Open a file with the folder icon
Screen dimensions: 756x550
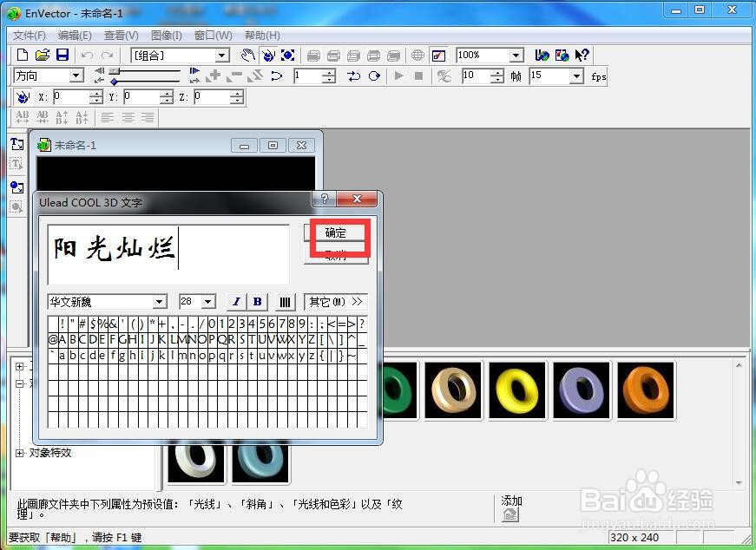click(43, 55)
